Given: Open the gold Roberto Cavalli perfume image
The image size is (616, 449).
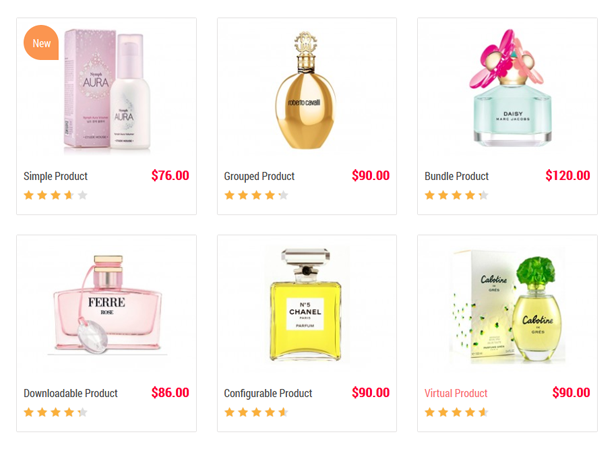Looking at the screenshot, I should click(305, 90).
